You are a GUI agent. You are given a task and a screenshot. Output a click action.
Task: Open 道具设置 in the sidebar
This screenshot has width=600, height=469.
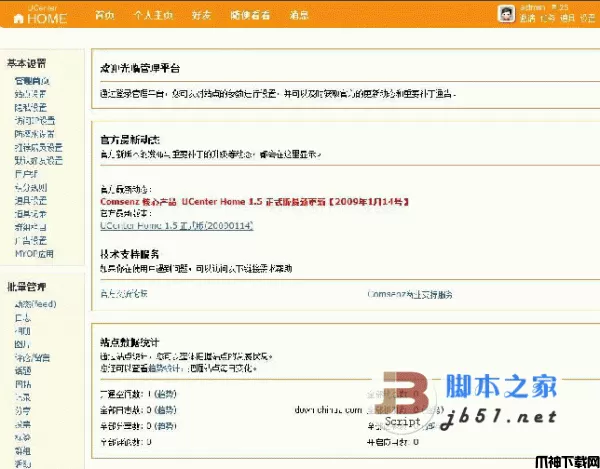31,200
